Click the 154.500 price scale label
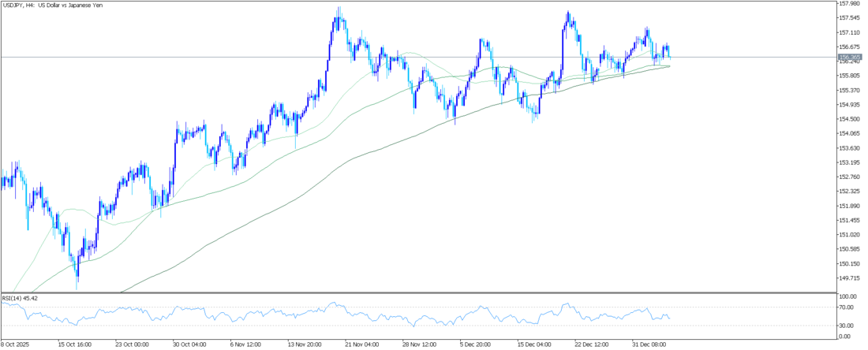 tap(851, 119)
